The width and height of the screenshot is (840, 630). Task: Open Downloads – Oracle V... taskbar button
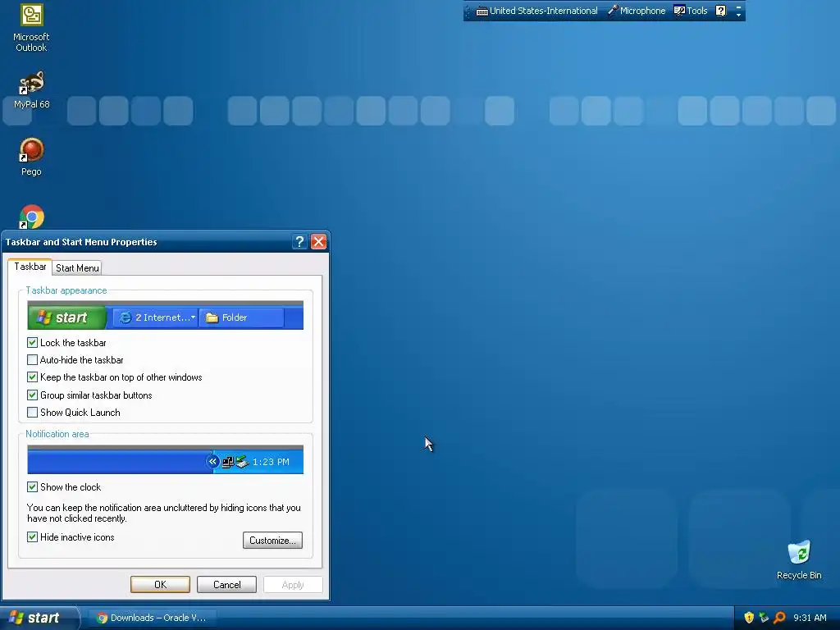(153, 618)
